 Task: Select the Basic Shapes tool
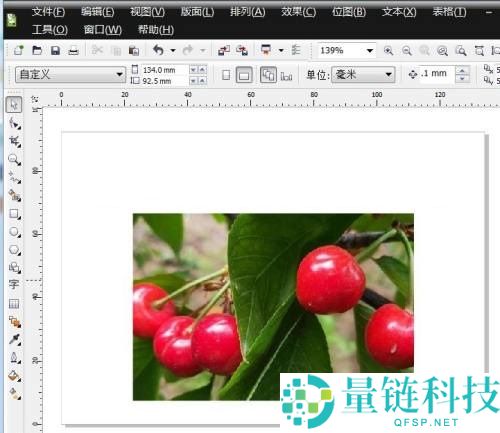click(14, 267)
